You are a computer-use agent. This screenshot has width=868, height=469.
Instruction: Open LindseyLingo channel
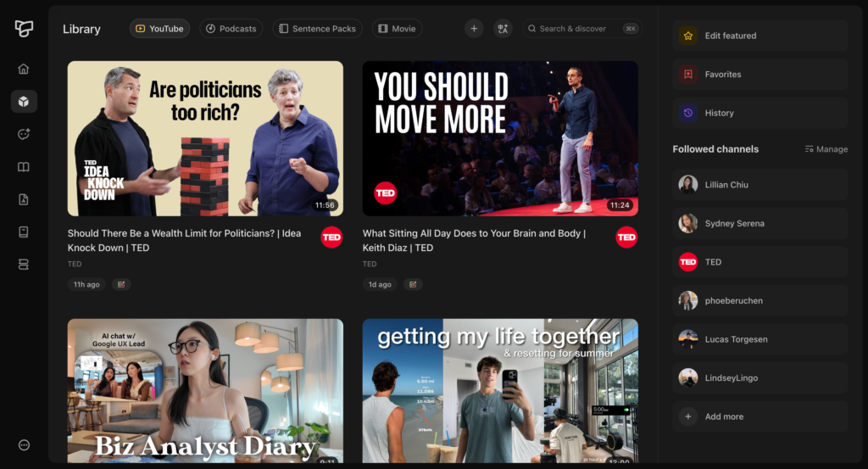[760, 378]
